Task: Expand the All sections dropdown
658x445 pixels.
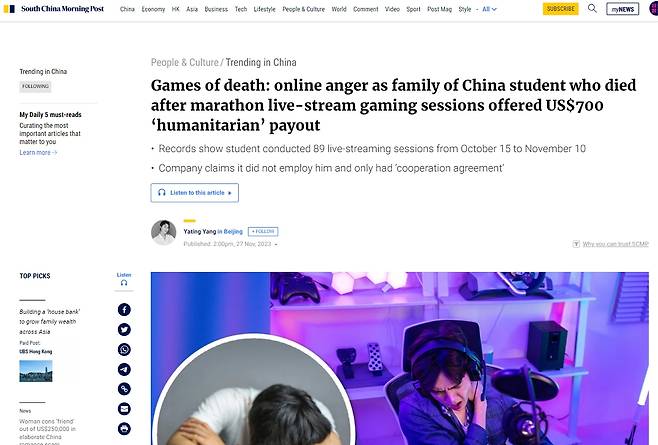Action: pyautogui.click(x=489, y=9)
